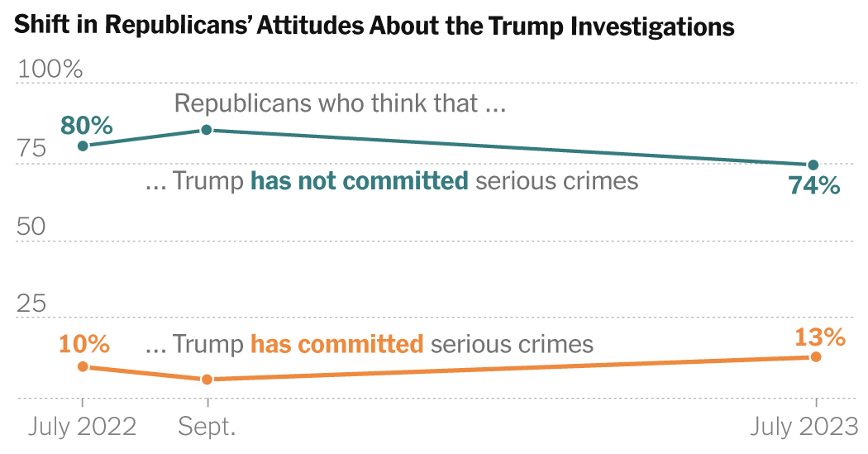Click the July 2022 x-axis label
Image resolution: width=868 pixels, height=454 pixels.
(x=83, y=427)
